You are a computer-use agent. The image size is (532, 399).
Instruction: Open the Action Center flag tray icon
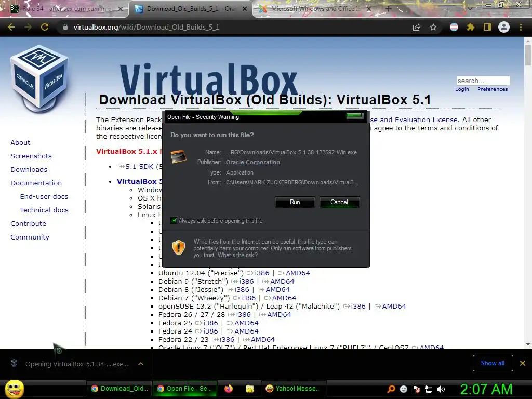pyautogui.click(x=416, y=389)
